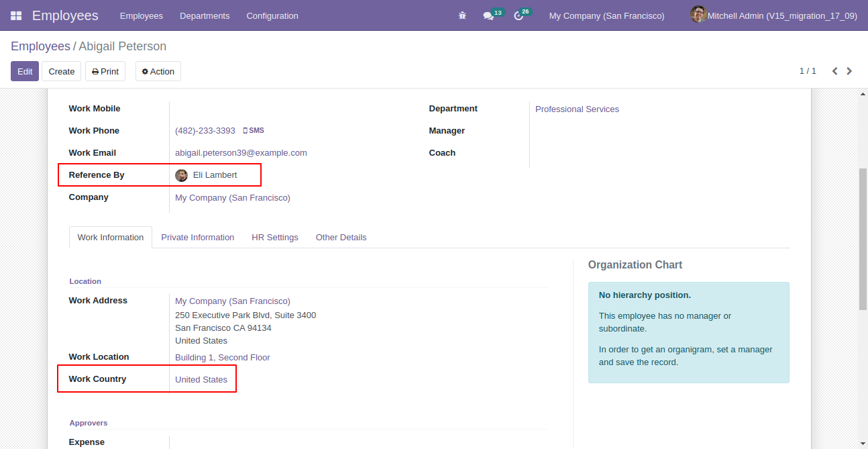The height and width of the screenshot is (449, 868).
Task: Go to Employees breadcrumb link
Action: coord(40,46)
